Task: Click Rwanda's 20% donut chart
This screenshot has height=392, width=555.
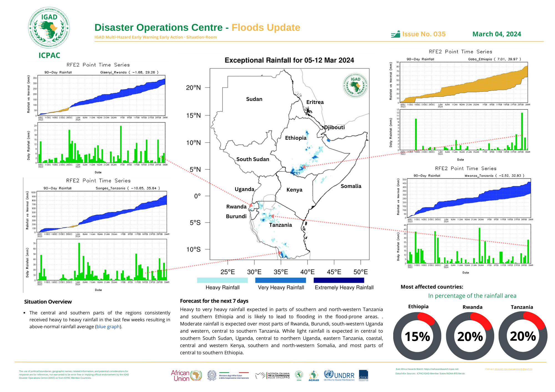Action: [x=470, y=336]
